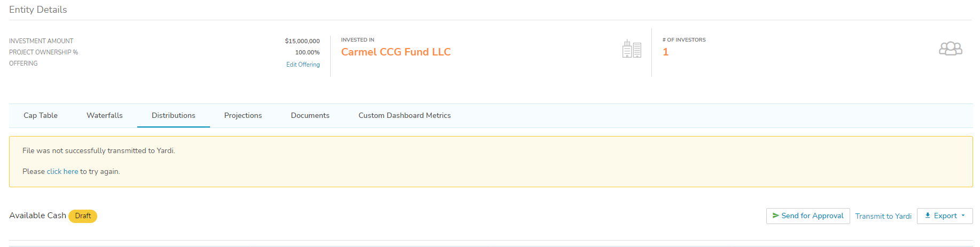Open the Waterfalls tab
Screen dimensions: 980x247
click(105, 115)
